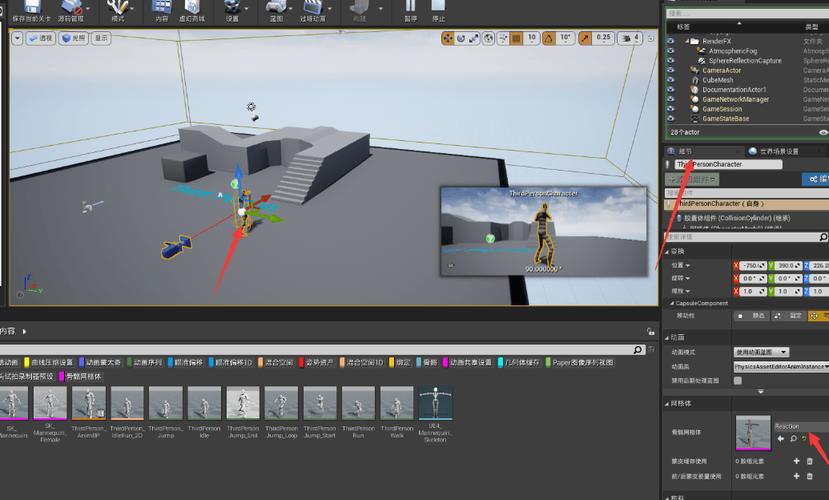Open Cinematics toolbar dropdown arrow

coord(330,9)
